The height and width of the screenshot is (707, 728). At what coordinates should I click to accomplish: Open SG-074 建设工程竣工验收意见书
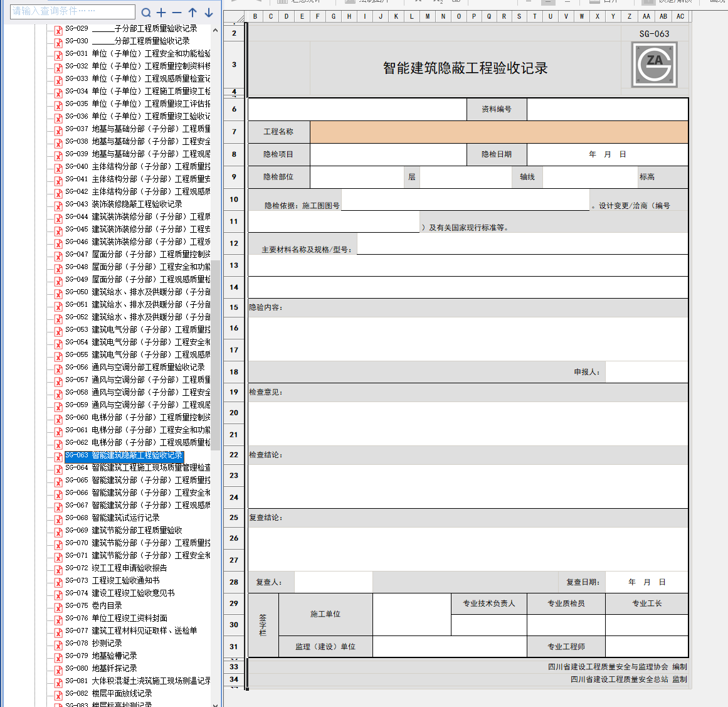[x=120, y=593]
